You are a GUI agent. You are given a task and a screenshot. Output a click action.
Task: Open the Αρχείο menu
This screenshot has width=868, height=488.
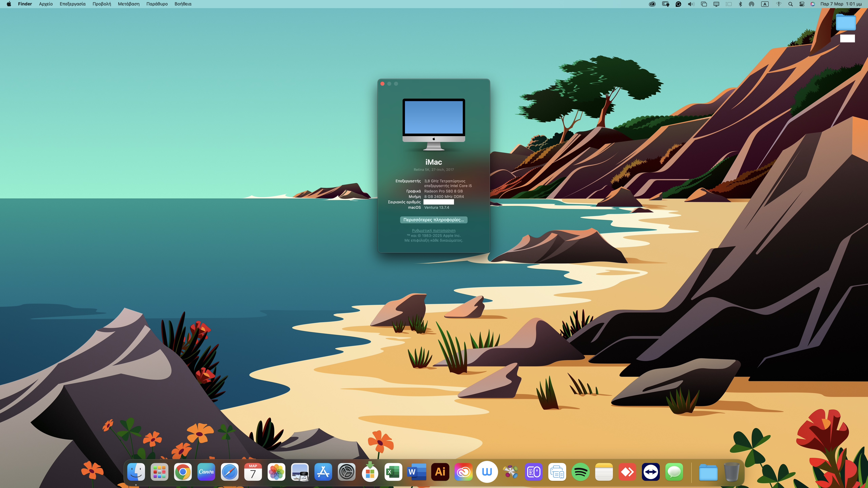pyautogui.click(x=46, y=4)
